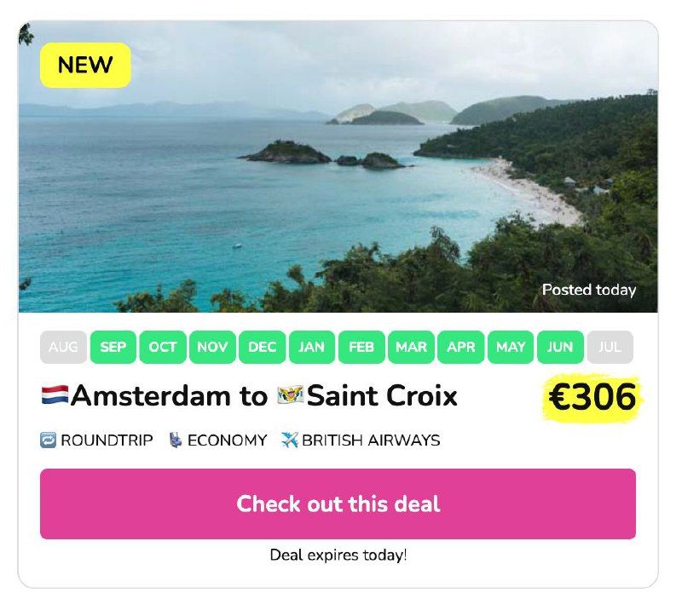The height and width of the screenshot is (616, 682).
Task: Select the SEP month chip
Action: pos(113,347)
